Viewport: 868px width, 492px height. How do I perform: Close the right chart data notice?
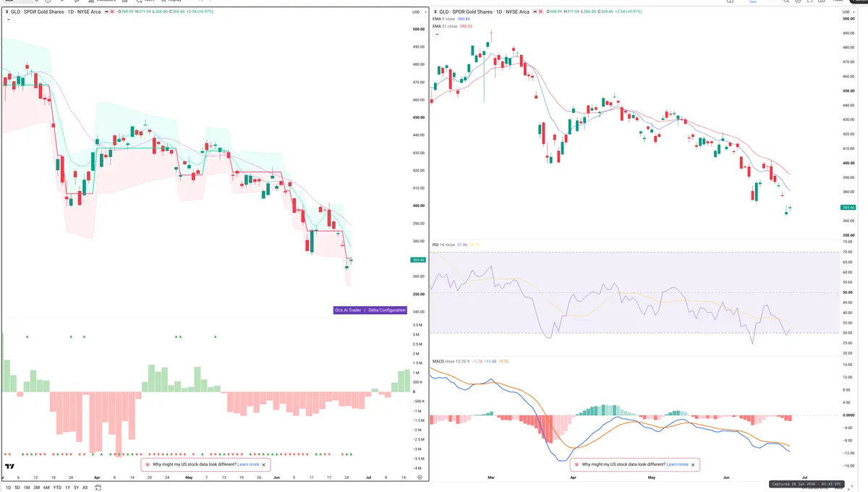[693, 465]
